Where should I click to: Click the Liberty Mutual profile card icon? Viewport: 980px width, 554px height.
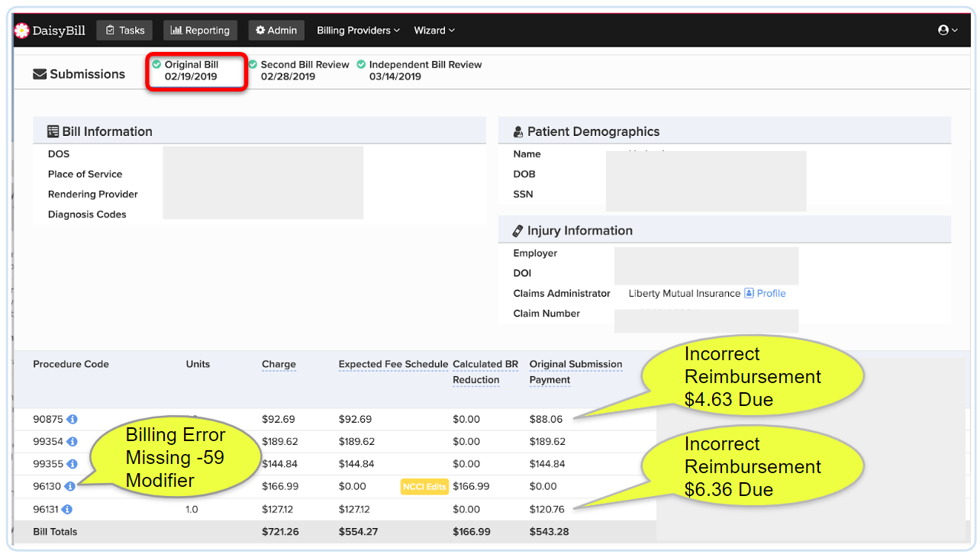click(750, 294)
